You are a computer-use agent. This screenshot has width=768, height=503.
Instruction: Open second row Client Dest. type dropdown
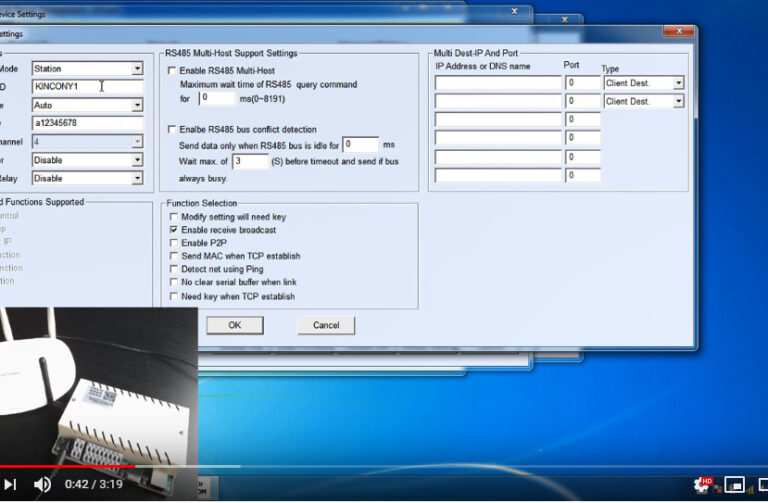click(678, 101)
